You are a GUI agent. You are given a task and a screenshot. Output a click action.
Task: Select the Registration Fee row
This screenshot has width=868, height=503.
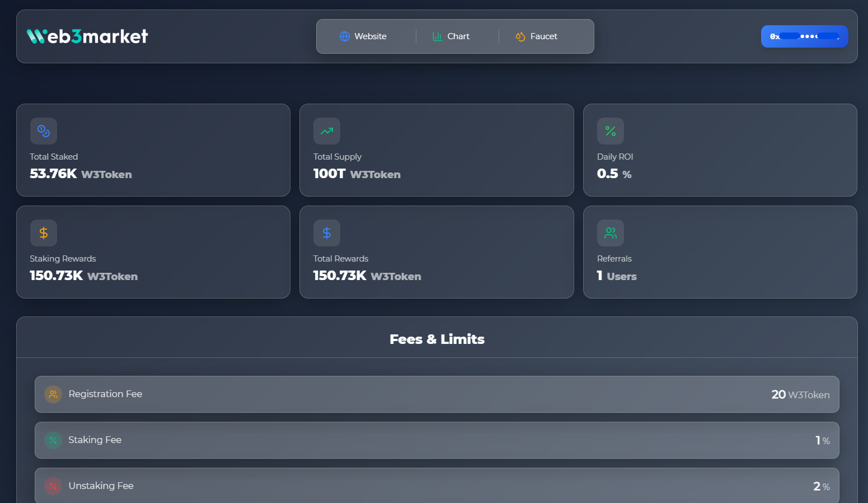pyautogui.click(x=437, y=394)
